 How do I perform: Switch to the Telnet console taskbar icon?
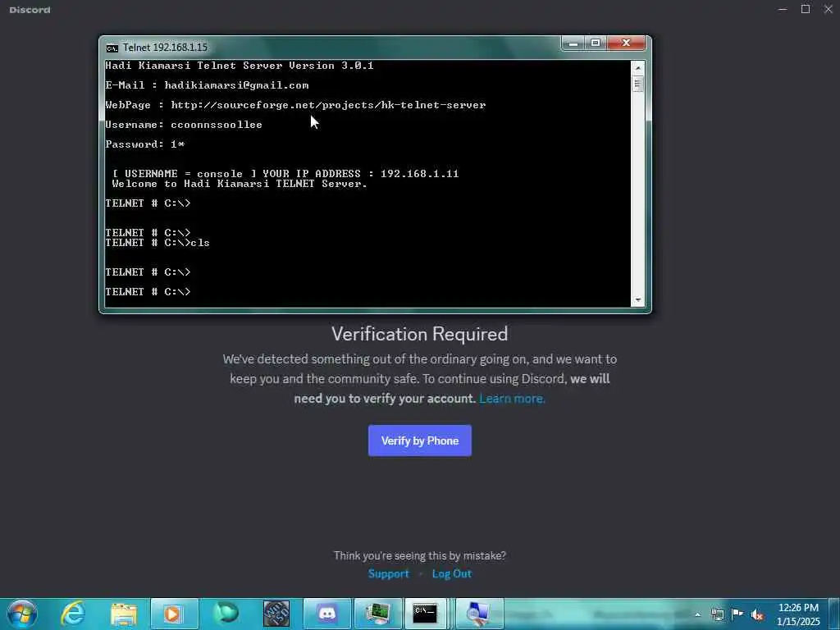point(426,614)
